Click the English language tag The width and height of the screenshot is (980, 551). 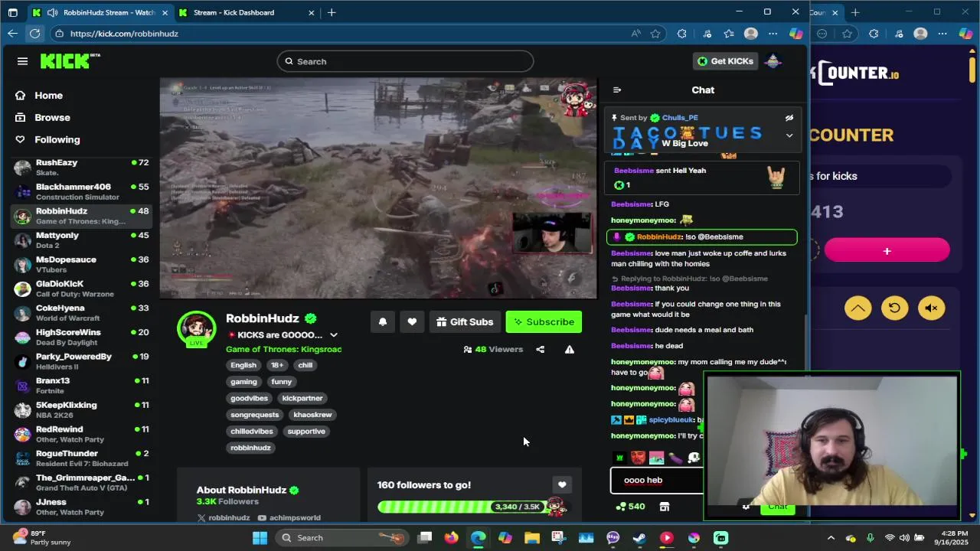pos(243,365)
